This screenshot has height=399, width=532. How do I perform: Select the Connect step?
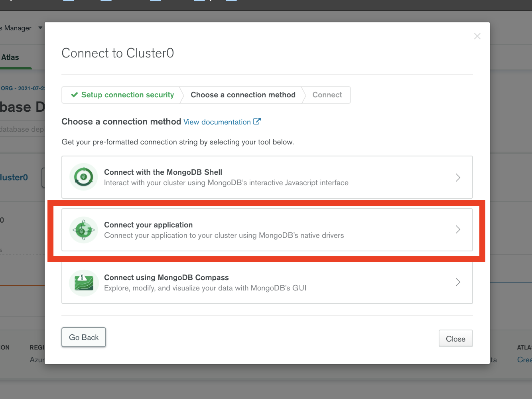[327, 95]
